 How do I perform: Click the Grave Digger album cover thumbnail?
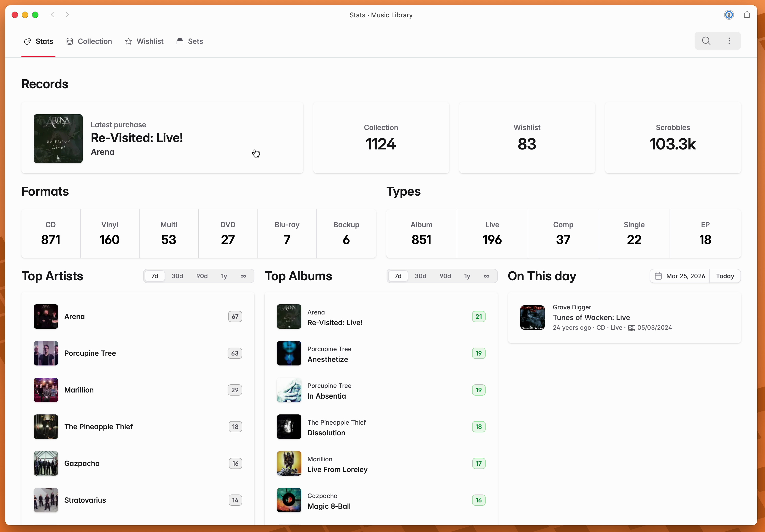pyautogui.click(x=533, y=318)
